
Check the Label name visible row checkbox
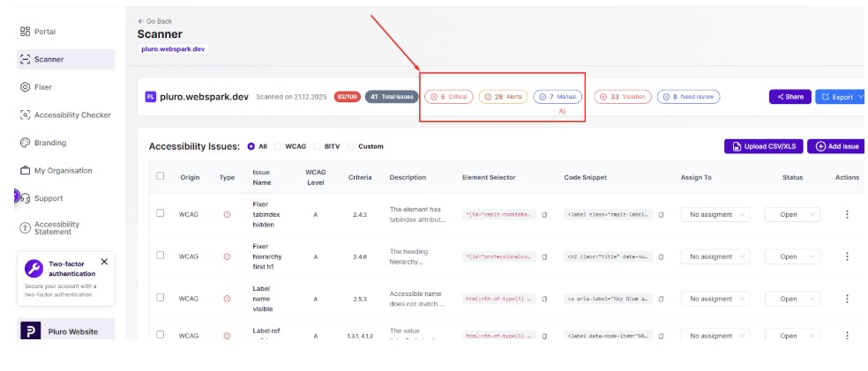160,298
